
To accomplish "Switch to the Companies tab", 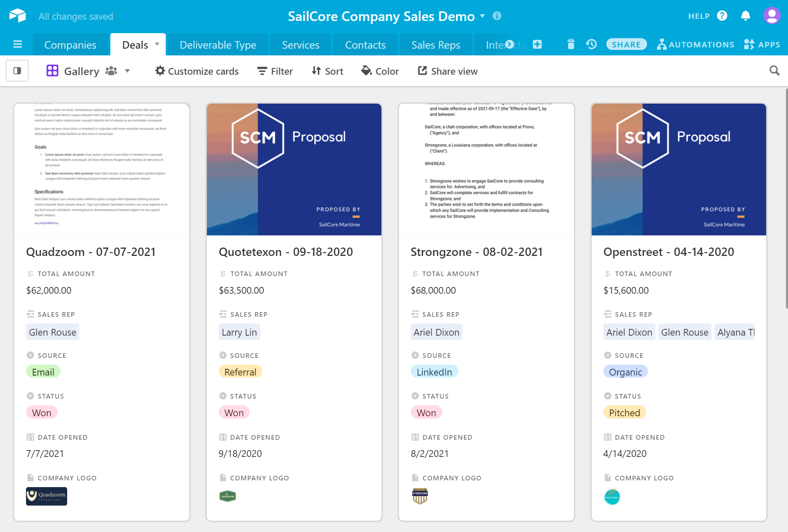I will pyautogui.click(x=70, y=45).
